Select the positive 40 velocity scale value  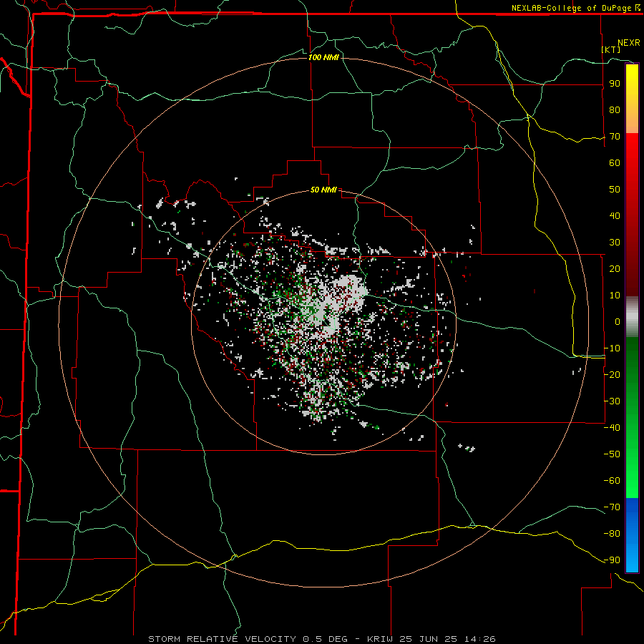pyautogui.click(x=615, y=216)
